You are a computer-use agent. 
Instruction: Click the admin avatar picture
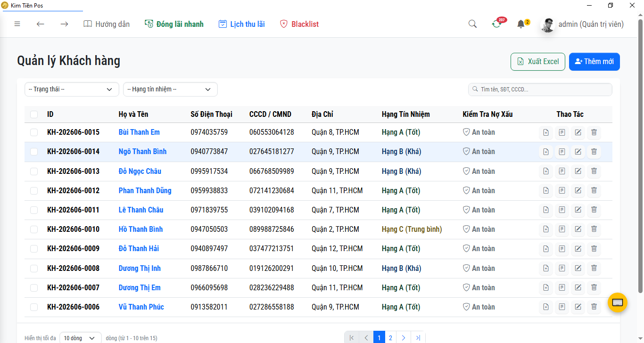pos(547,24)
